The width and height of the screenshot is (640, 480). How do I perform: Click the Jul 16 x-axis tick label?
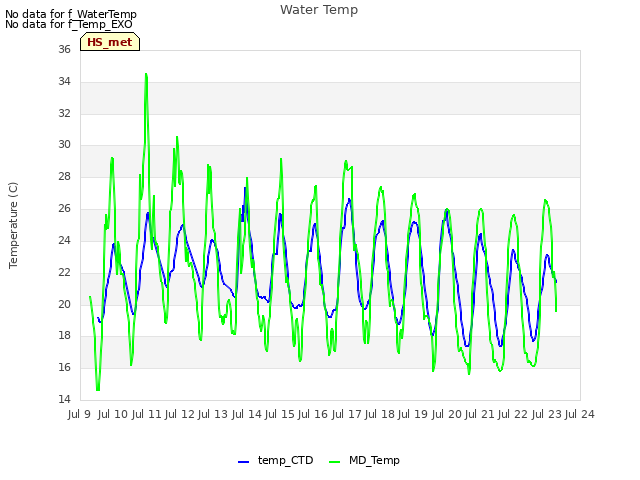click(313, 414)
